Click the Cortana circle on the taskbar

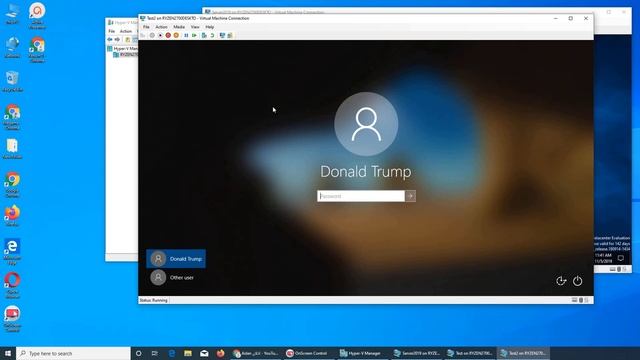tap(138, 353)
